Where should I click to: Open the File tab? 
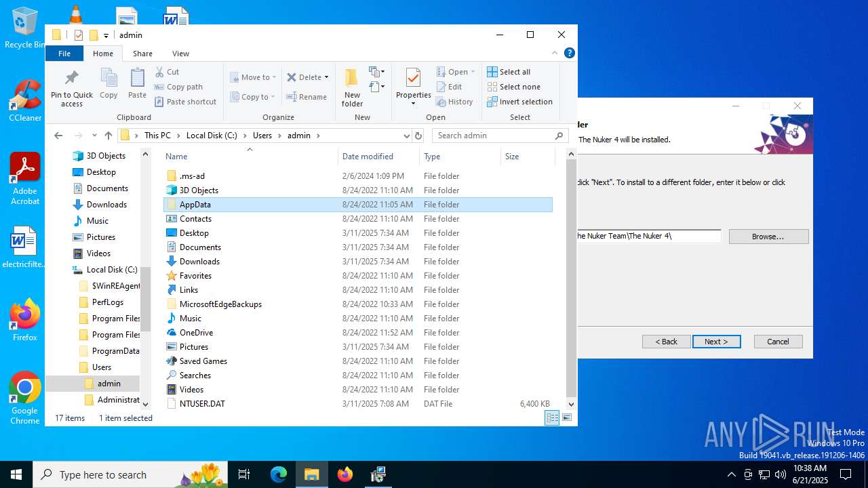(x=64, y=54)
